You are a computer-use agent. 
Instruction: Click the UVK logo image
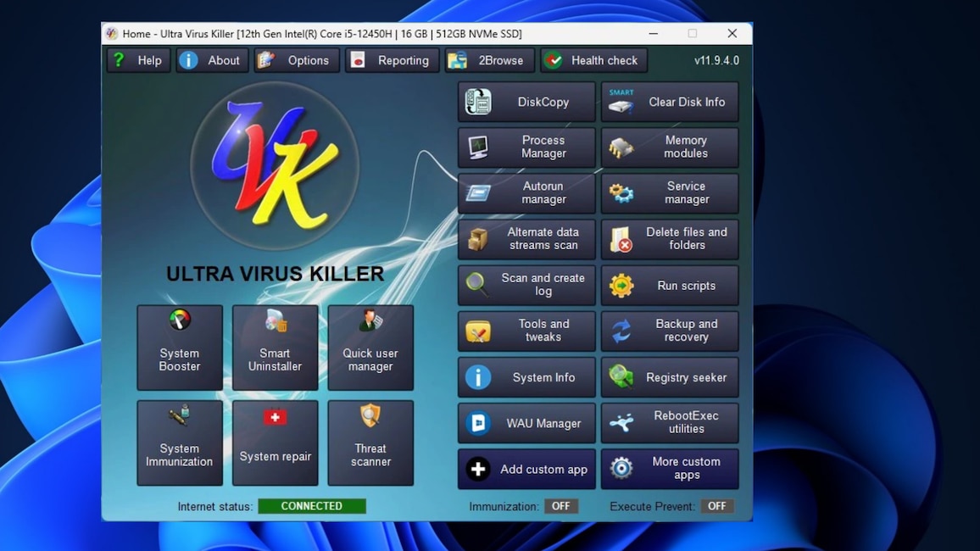click(275, 165)
